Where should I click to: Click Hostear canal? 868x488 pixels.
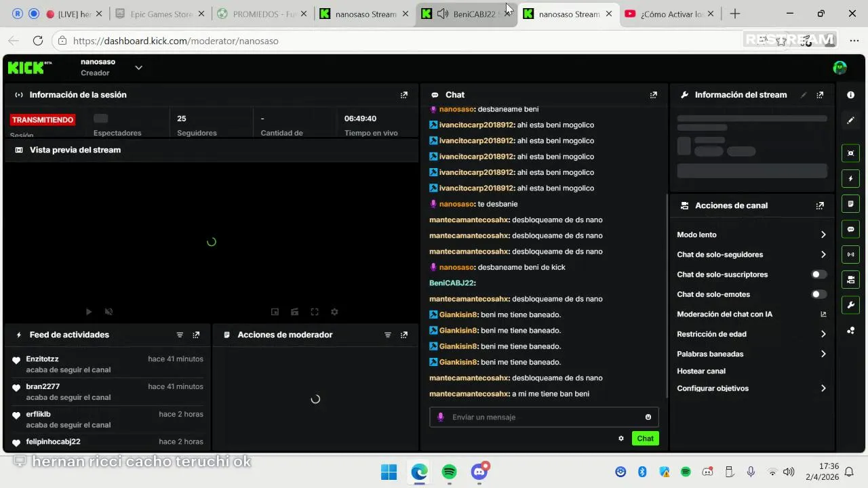click(701, 371)
